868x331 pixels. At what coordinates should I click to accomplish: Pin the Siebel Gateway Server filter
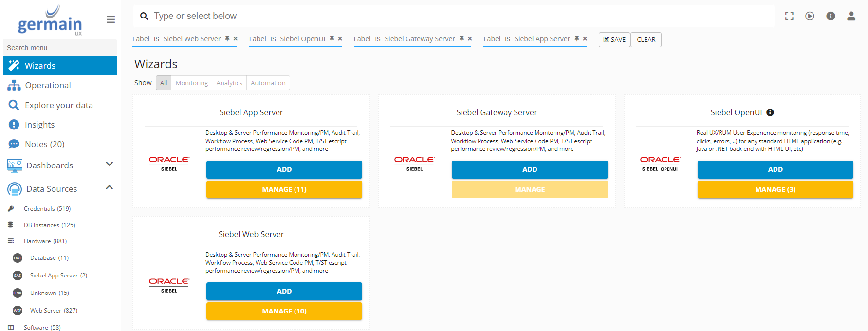(462, 39)
